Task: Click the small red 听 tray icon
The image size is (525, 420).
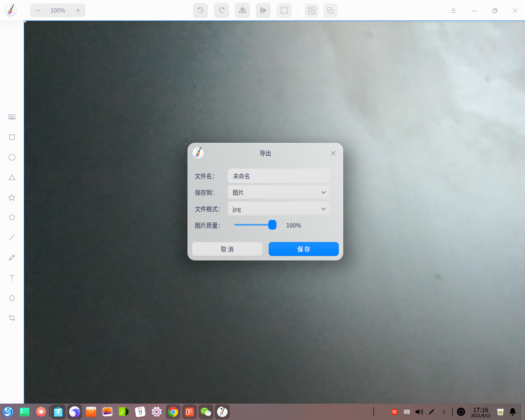Action: [395, 412]
